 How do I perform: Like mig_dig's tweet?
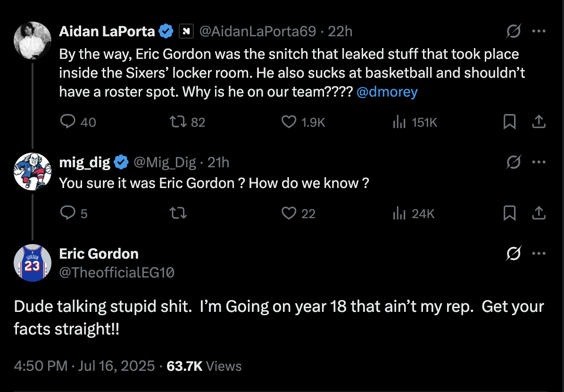click(x=289, y=213)
